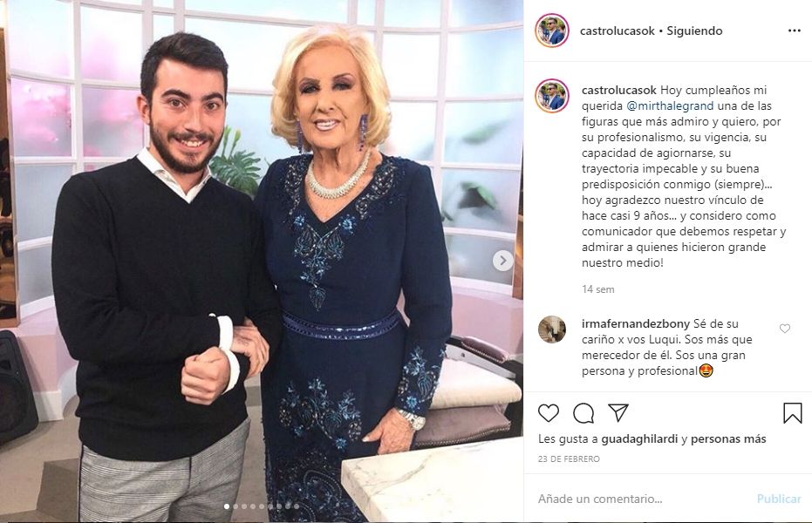Show the list of personas más likes
This screenshot has height=523, width=812.
pos(728,439)
